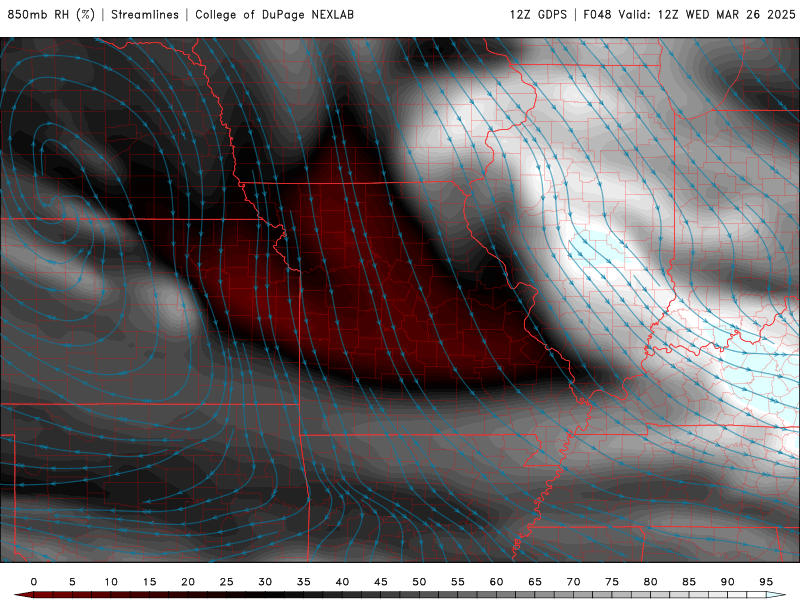
Task: Click the '850mb RH (%)' title text
Action: 51,14
